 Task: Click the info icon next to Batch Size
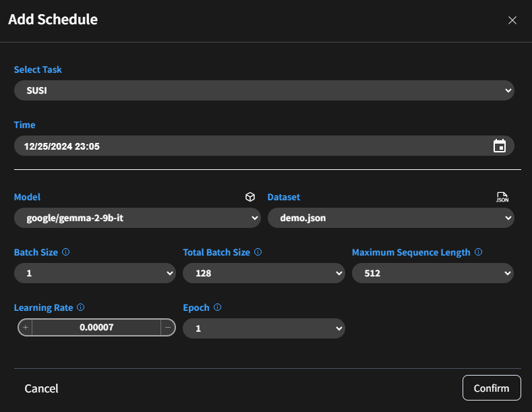tap(65, 252)
